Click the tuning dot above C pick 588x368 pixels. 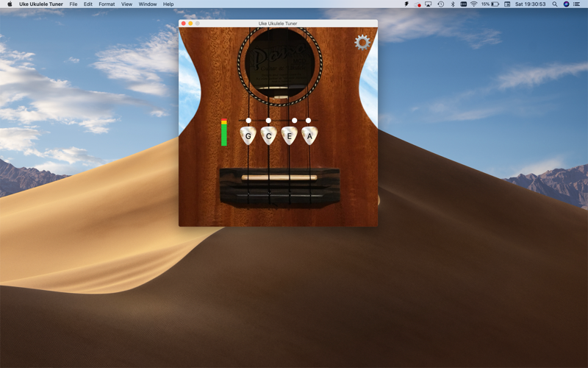(268, 121)
